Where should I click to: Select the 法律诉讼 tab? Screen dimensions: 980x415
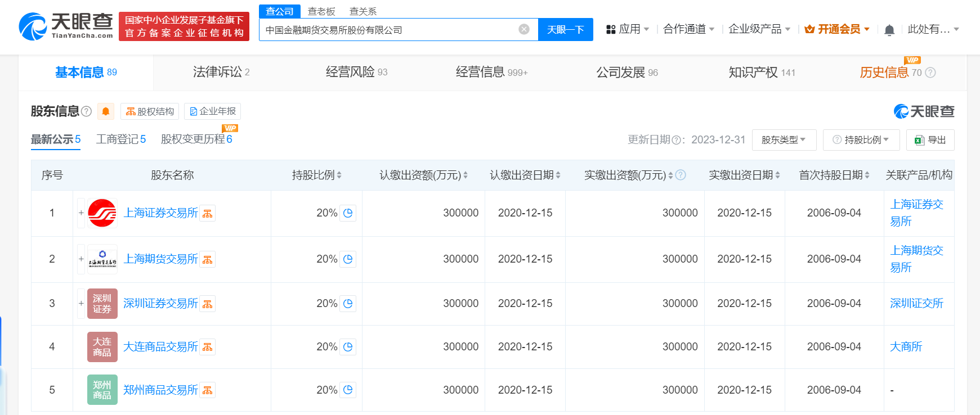[221, 72]
